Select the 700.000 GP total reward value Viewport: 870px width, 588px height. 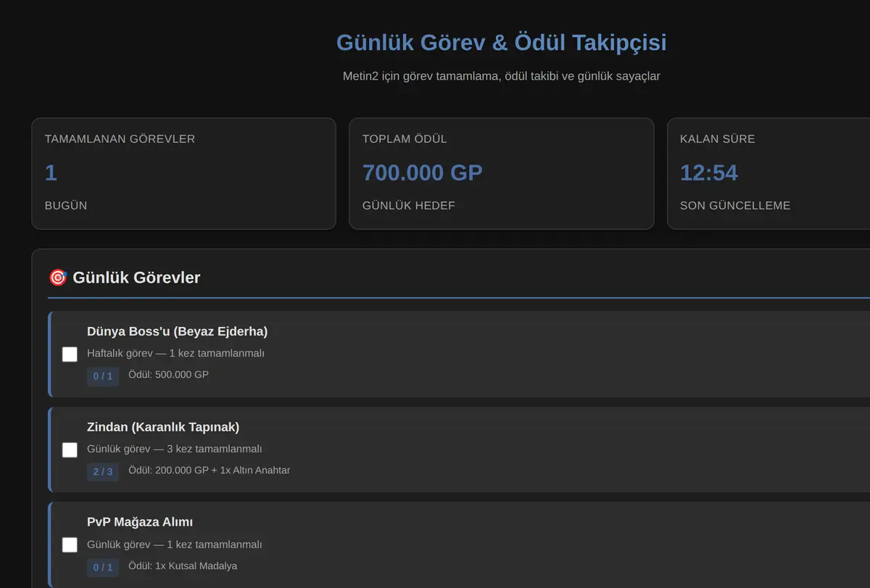(x=422, y=173)
